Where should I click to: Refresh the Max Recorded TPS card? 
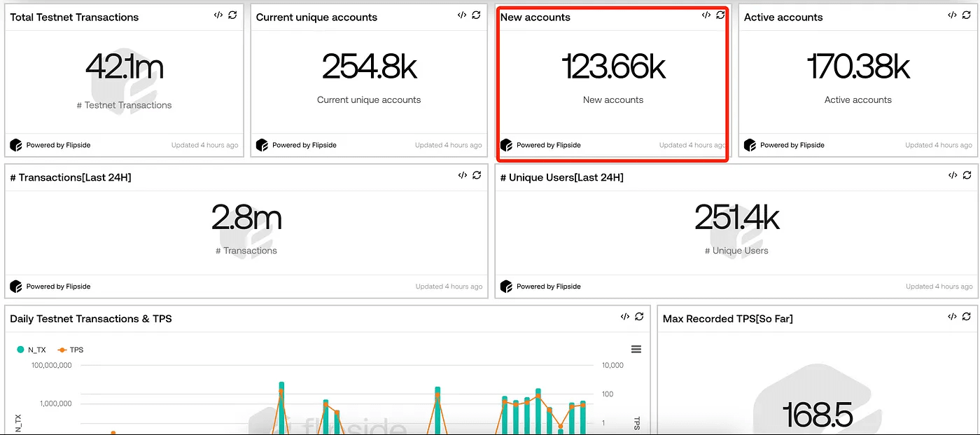[x=966, y=317]
